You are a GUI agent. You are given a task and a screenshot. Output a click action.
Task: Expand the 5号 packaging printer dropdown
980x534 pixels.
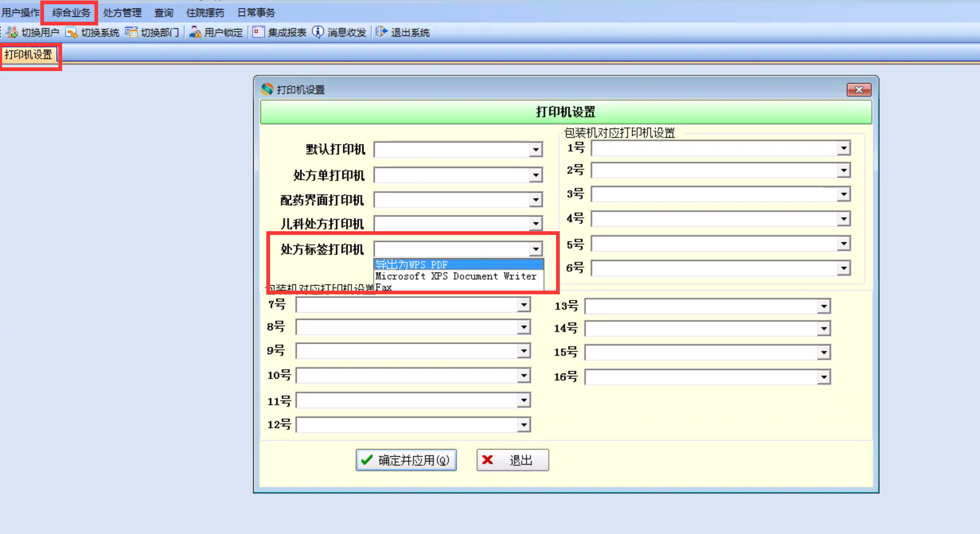coord(844,244)
